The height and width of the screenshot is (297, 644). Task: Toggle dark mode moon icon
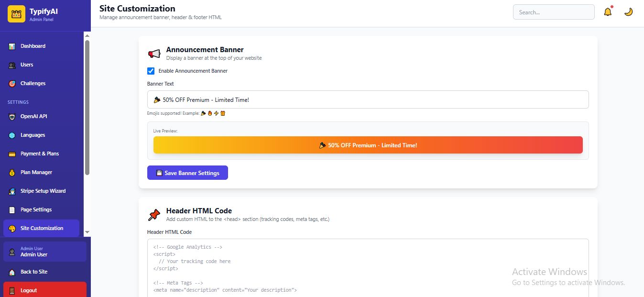[628, 12]
